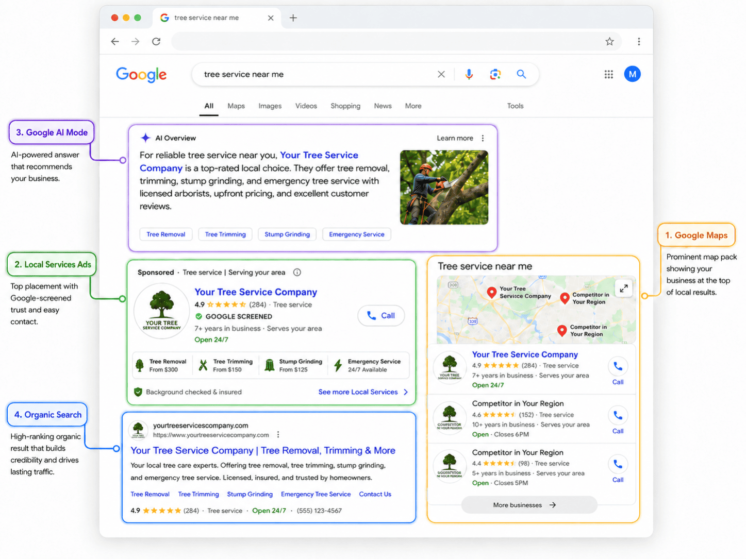746x560 pixels.
Task: Open the Emergency Tree Service sitelink
Action: 316,495
